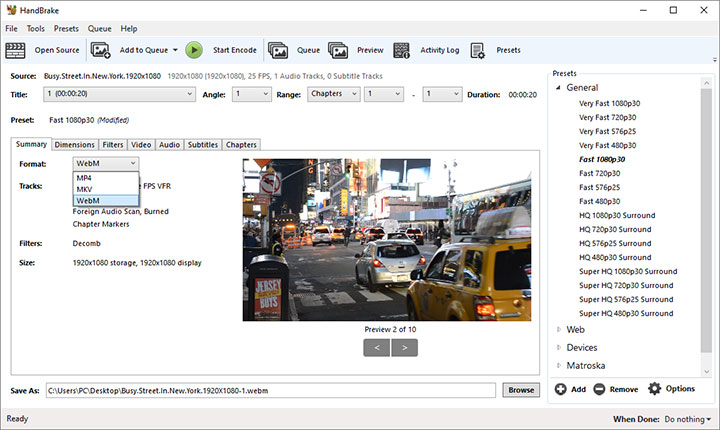Click the Preview toolbar icon

click(x=338, y=49)
